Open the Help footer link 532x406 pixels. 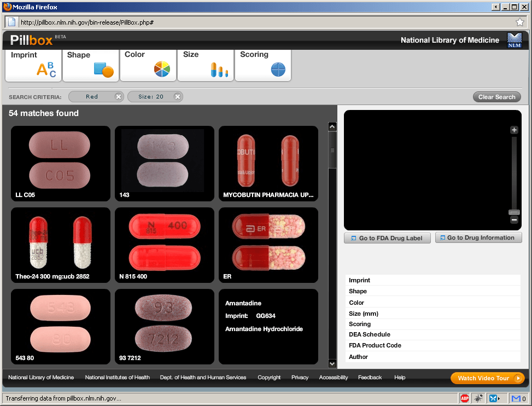[400, 377]
